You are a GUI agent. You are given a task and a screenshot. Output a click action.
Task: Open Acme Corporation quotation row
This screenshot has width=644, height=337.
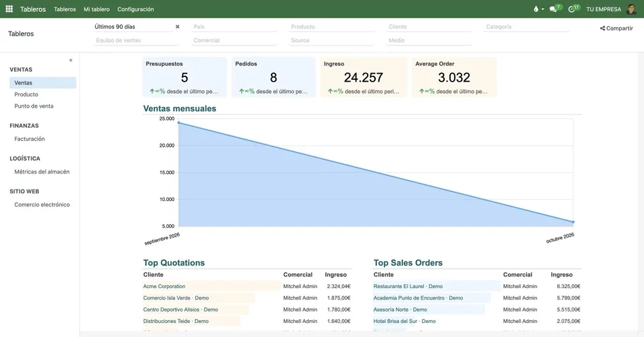(x=164, y=287)
